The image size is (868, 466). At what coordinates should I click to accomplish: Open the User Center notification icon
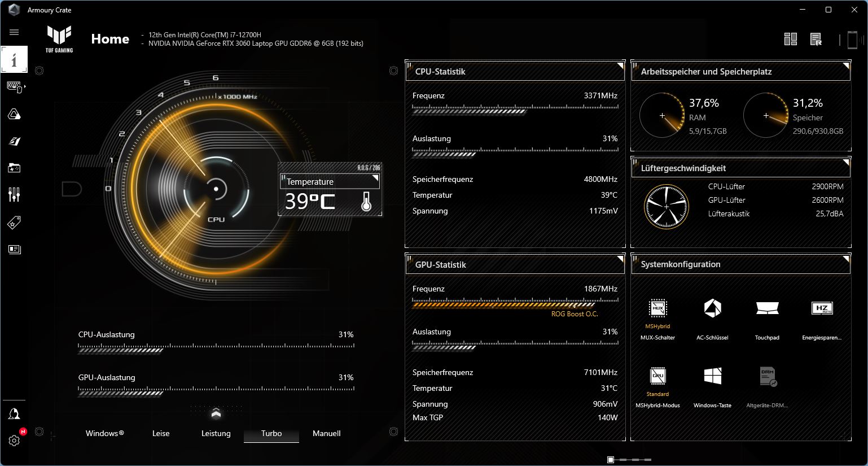[14, 414]
